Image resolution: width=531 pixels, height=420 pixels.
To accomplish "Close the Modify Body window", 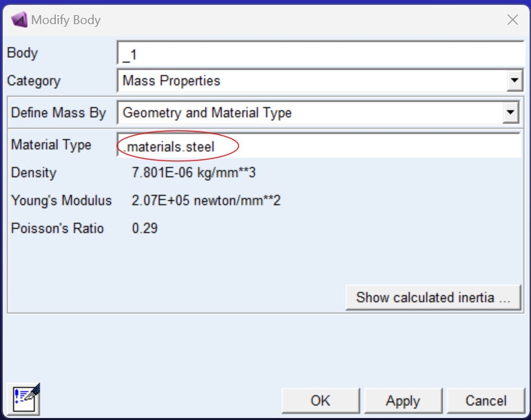I will pos(512,20).
